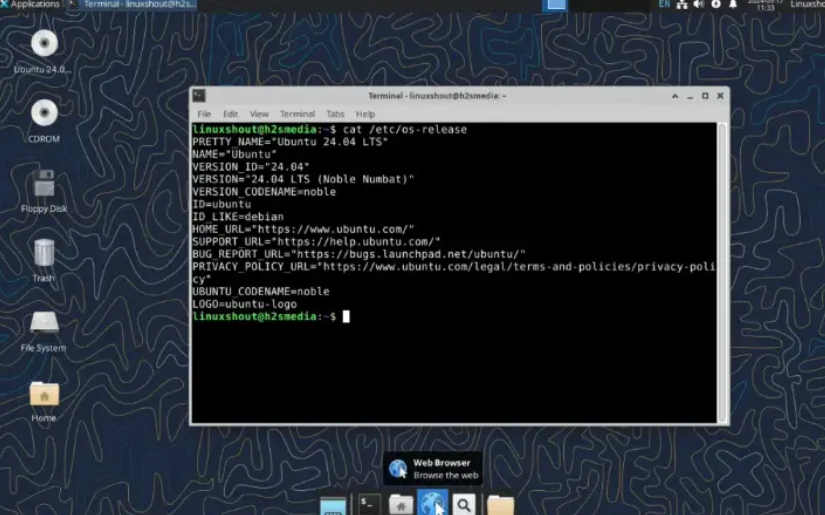Click the volume speaker tray icon

pos(699,4)
